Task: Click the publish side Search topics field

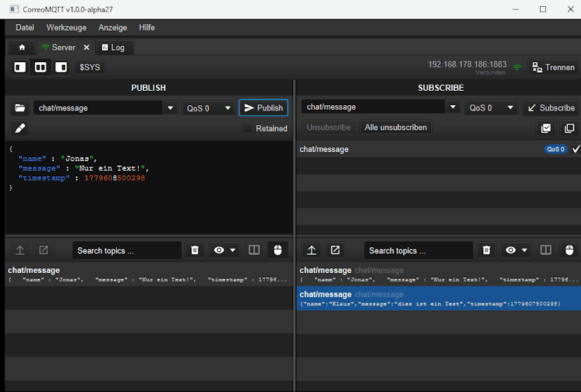Action: click(127, 251)
